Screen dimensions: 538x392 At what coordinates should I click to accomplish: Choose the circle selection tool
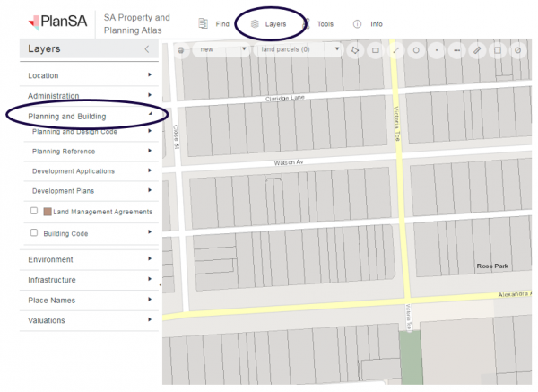point(416,50)
